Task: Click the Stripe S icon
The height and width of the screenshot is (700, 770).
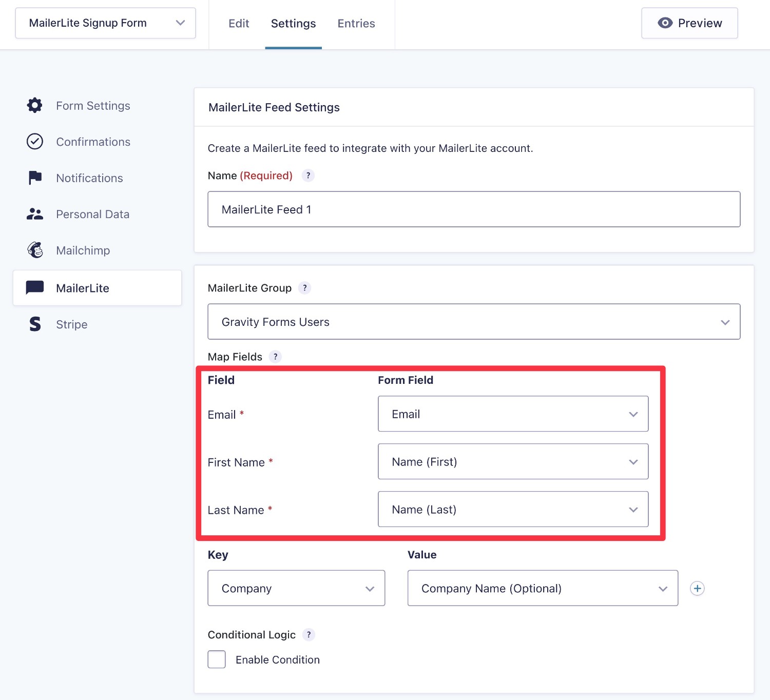Action: 35,324
